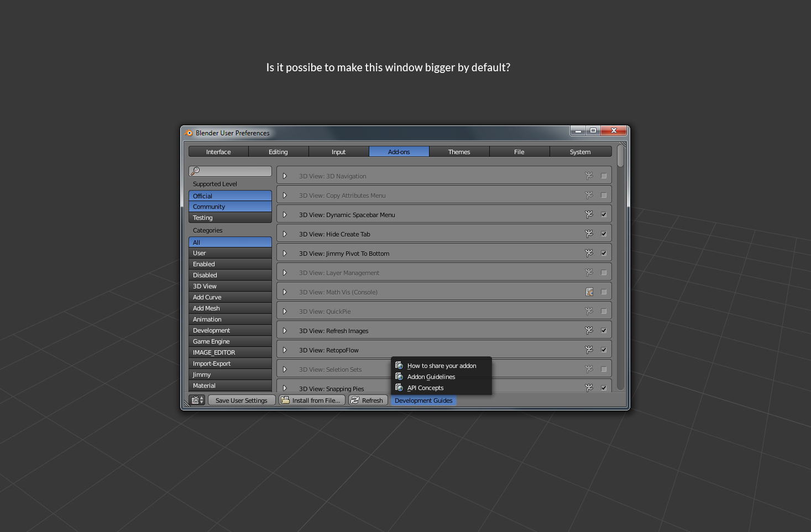811x532 pixels.
Task: Click the magnifier icon in the search box
Action: (195, 171)
